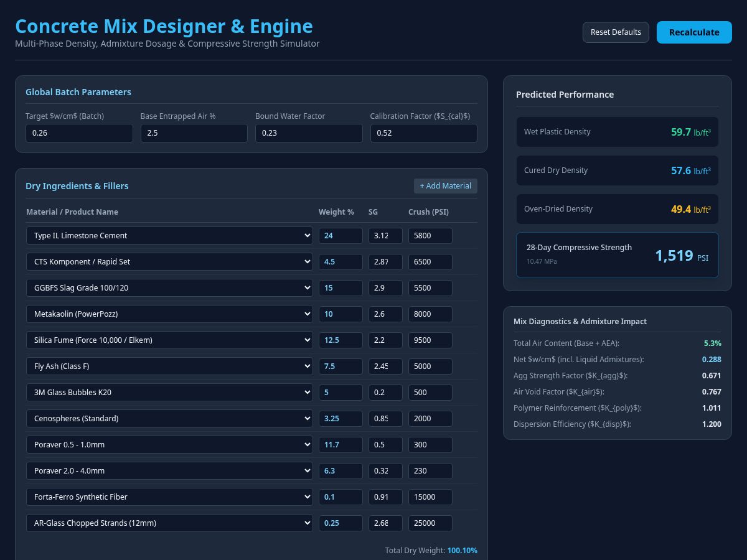Viewport: 747px width, 560px height.
Task: Click the 1.200 dispersion efficiency value
Action: tap(712, 424)
